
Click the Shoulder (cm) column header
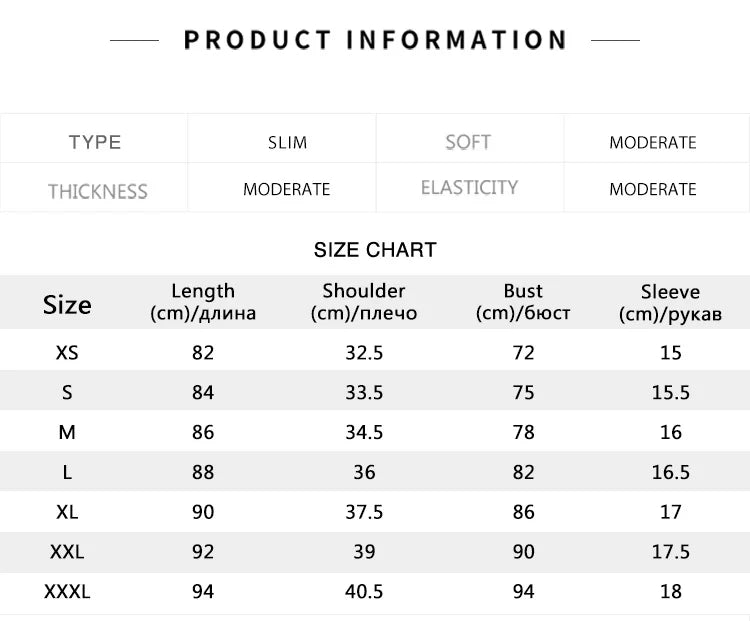point(364,302)
